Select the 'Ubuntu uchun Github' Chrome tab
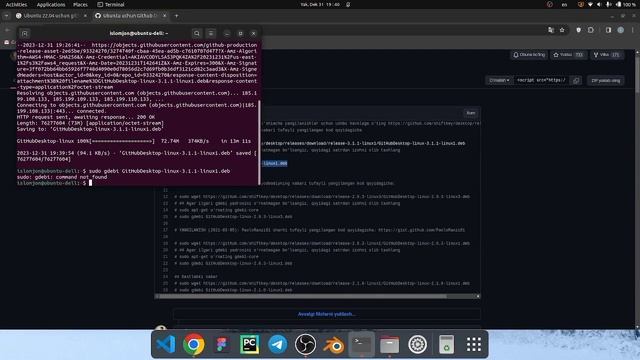Screen dimensions: 640x360 click(130, 16)
